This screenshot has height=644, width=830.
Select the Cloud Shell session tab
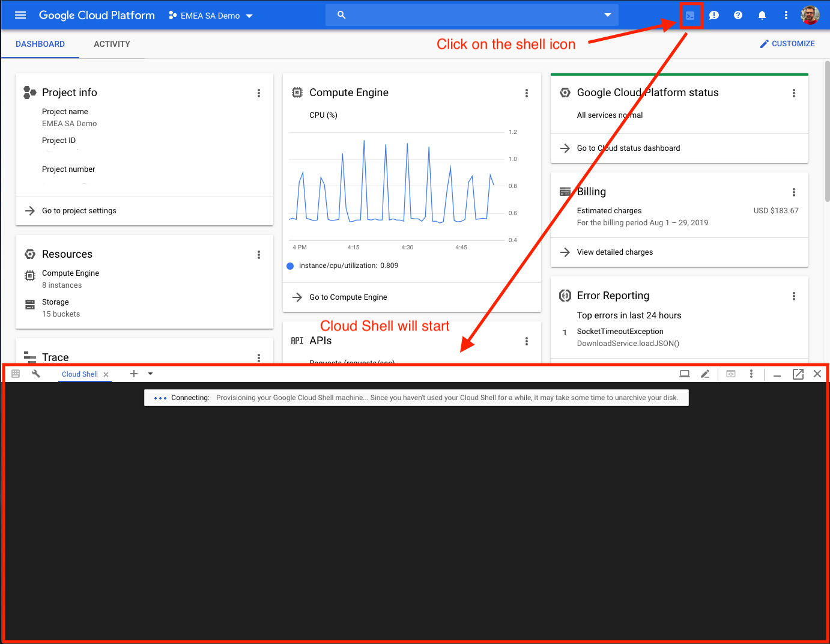pyautogui.click(x=80, y=374)
